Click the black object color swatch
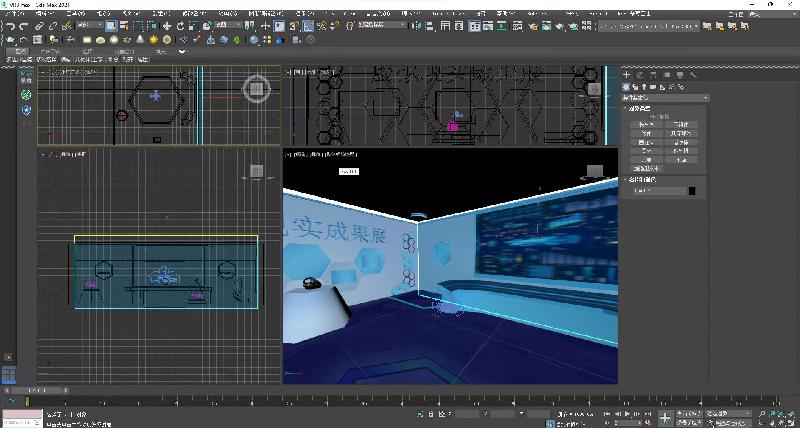 point(691,190)
